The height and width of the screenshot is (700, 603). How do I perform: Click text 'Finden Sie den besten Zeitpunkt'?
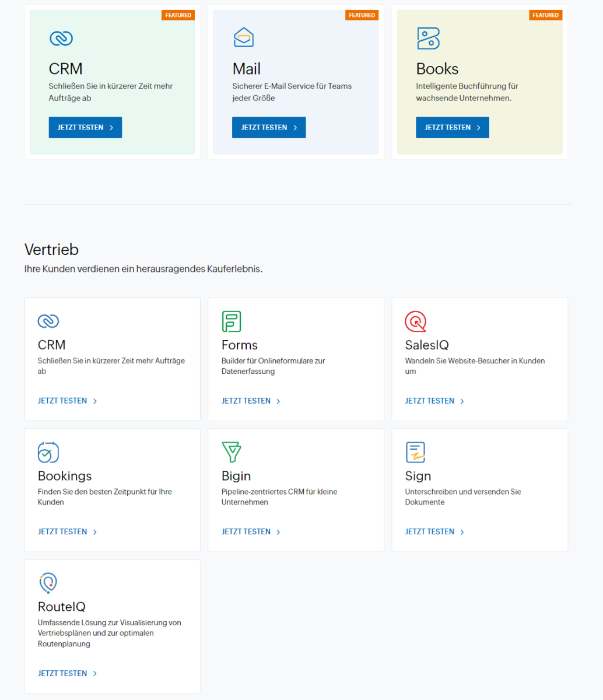point(91,492)
